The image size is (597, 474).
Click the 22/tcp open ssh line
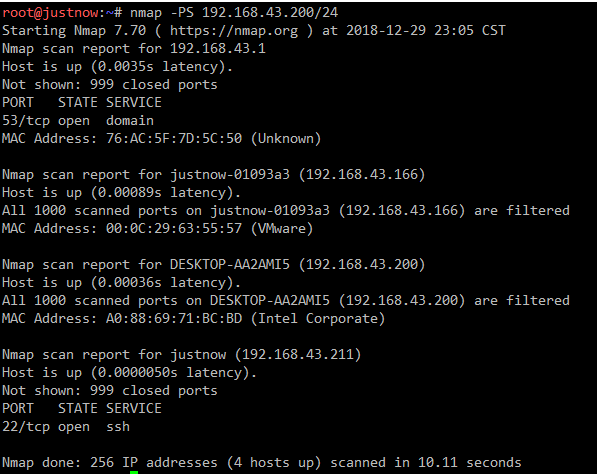point(66,427)
